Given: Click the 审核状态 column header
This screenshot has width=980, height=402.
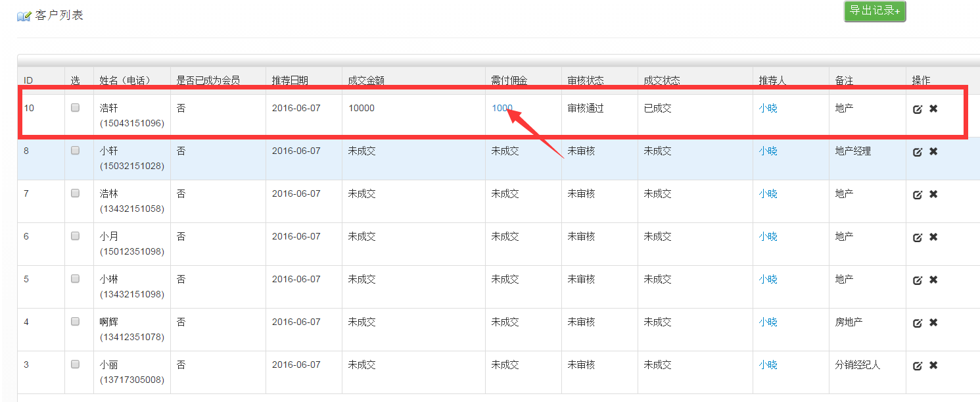Looking at the screenshot, I should click(x=586, y=80).
